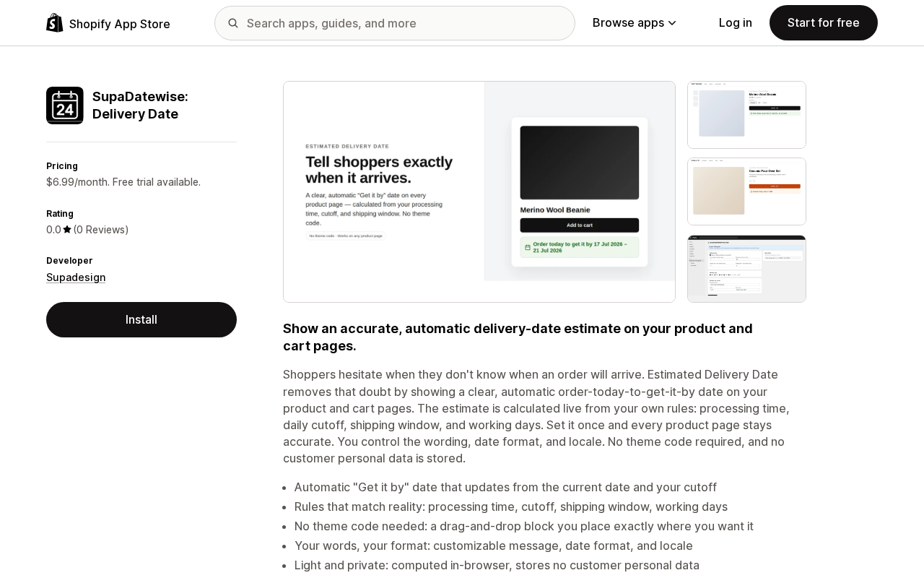This screenshot has width=924, height=578.
Task: Focus the search apps input field
Action: [395, 23]
